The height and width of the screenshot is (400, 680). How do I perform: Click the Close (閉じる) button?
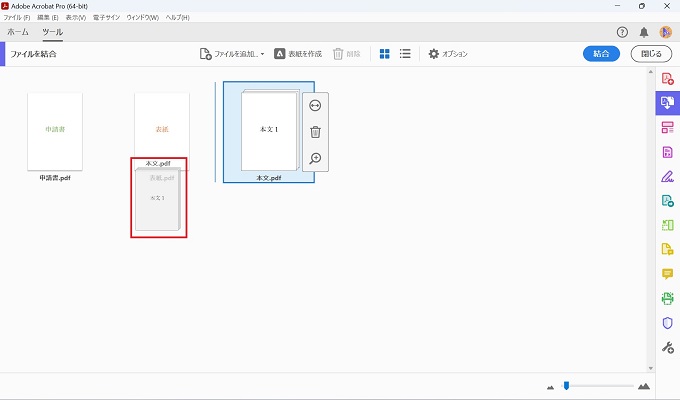(651, 54)
